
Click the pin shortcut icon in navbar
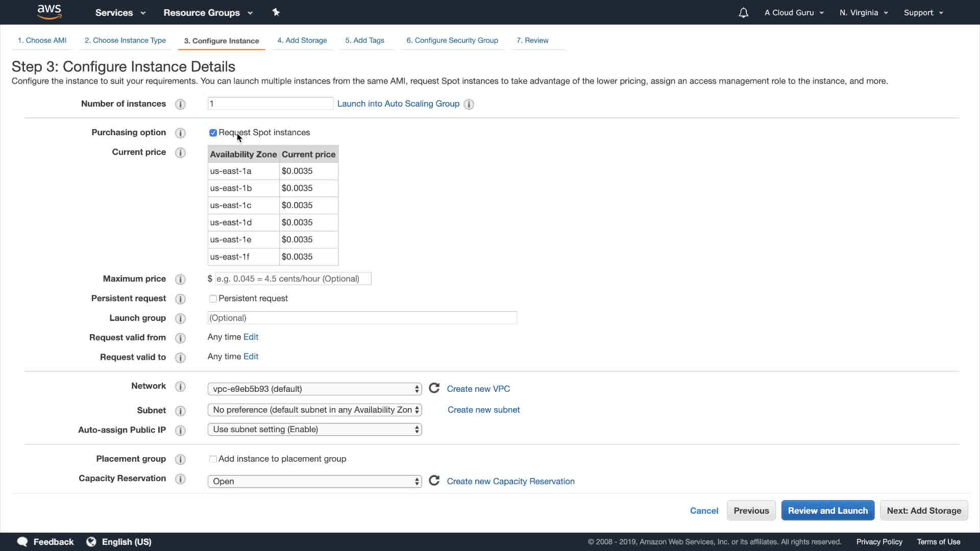coord(276,12)
